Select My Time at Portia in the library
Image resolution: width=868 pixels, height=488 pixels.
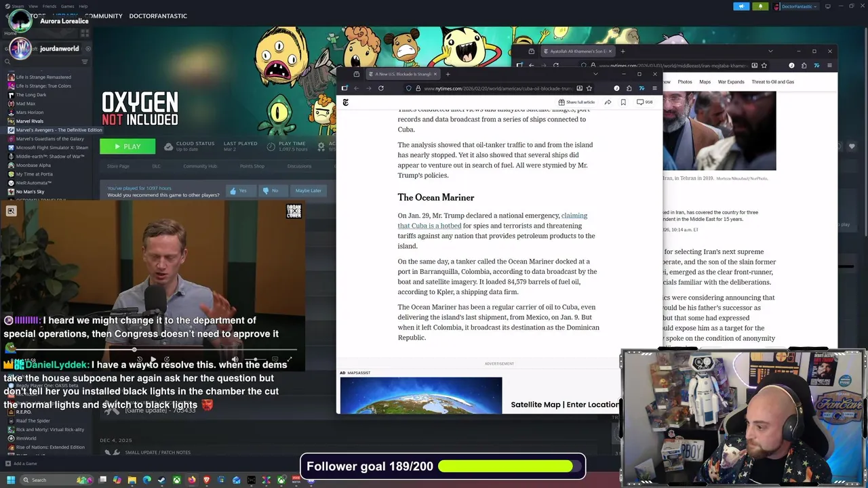[34, 174]
